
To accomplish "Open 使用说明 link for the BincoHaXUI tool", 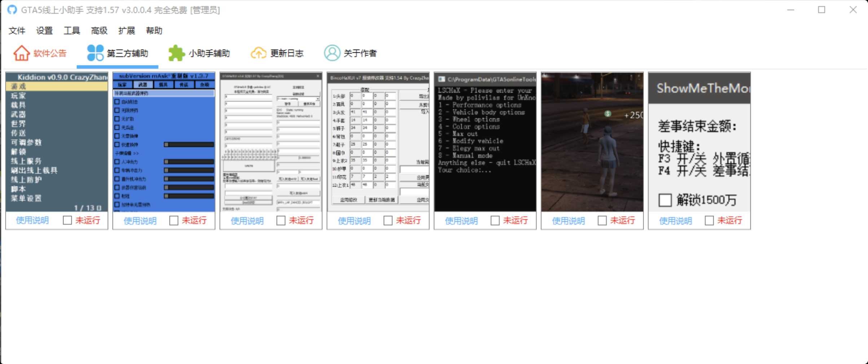I will pyautogui.click(x=354, y=221).
